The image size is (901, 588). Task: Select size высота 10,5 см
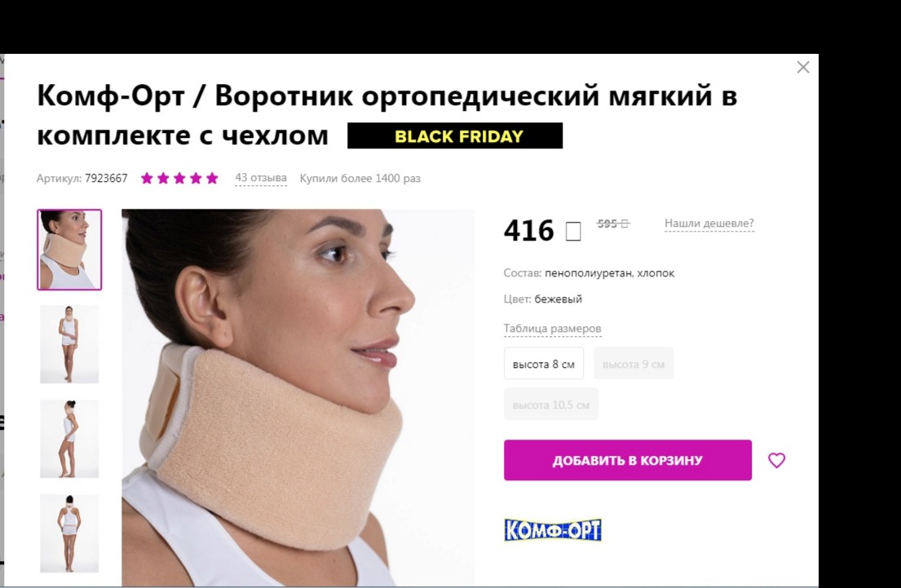coord(551,404)
